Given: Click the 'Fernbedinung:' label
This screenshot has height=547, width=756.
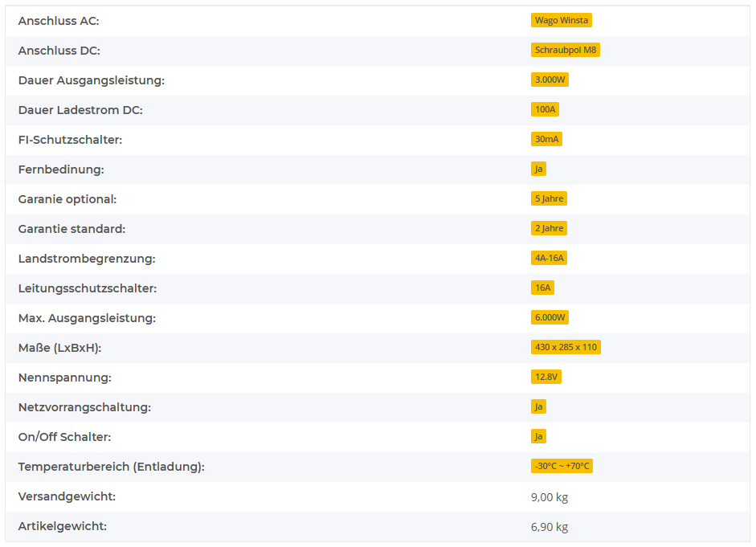Looking at the screenshot, I should coord(61,169).
